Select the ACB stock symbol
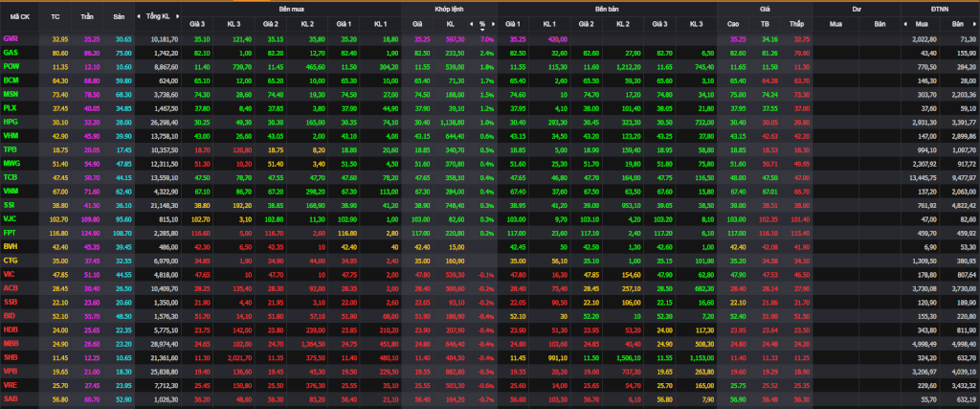This screenshot has width=980, height=409. click(11, 287)
